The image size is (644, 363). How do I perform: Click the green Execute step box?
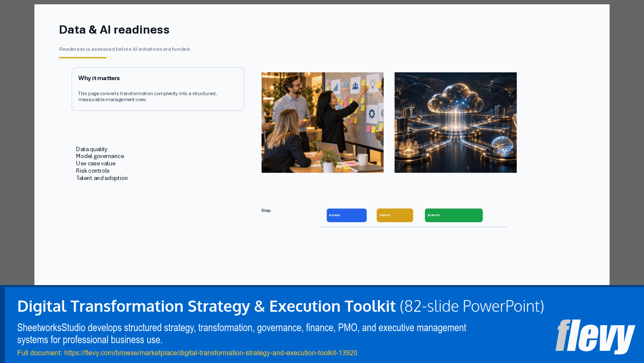tap(453, 215)
